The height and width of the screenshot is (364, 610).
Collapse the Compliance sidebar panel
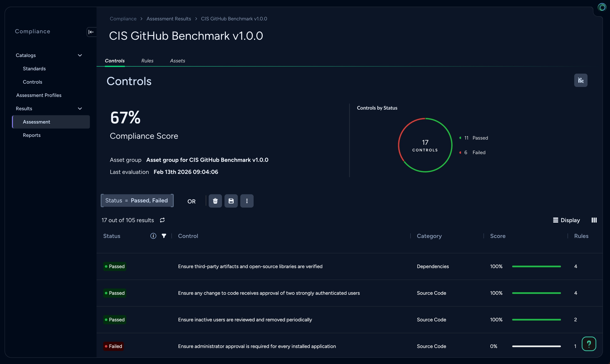pyautogui.click(x=91, y=32)
